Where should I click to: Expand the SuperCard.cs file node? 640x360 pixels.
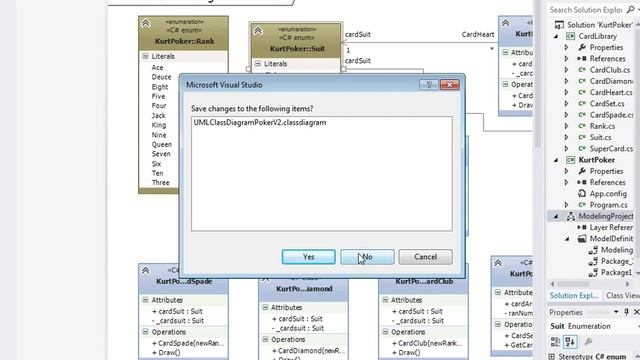coord(566,149)
